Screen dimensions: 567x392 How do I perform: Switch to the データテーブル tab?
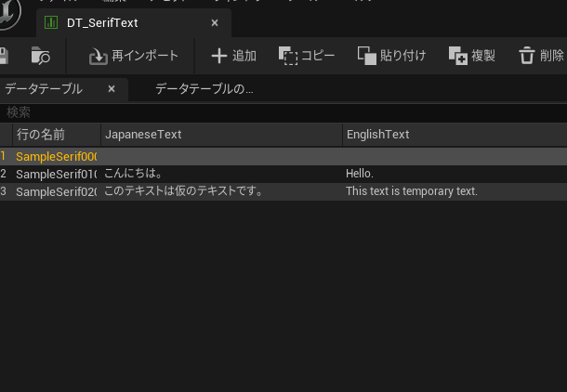coord(44,89)
